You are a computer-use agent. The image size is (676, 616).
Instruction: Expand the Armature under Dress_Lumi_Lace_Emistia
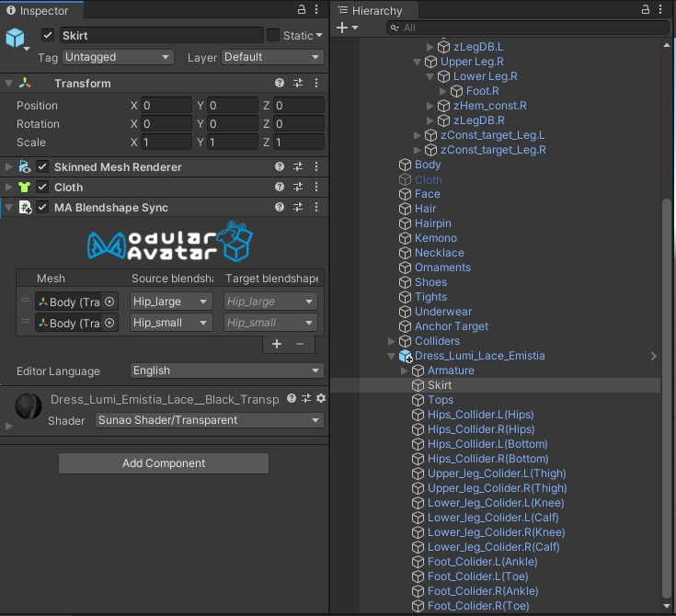coord(405,371)
